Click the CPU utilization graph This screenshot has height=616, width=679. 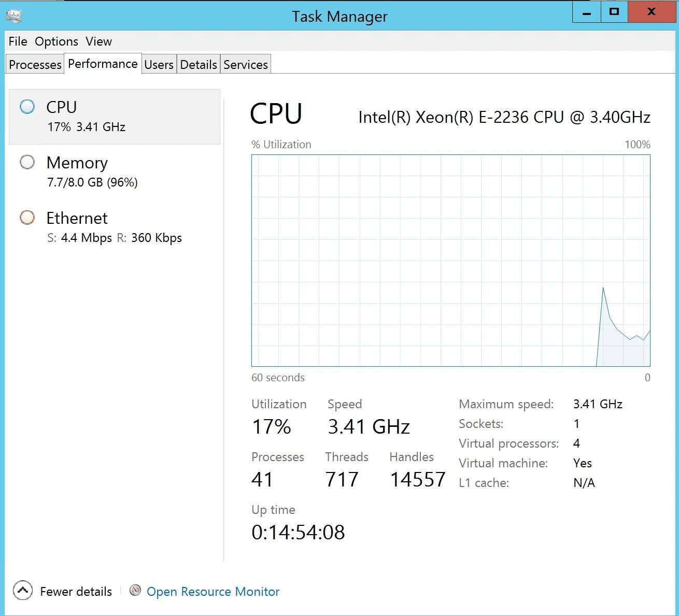coord(450,261)
